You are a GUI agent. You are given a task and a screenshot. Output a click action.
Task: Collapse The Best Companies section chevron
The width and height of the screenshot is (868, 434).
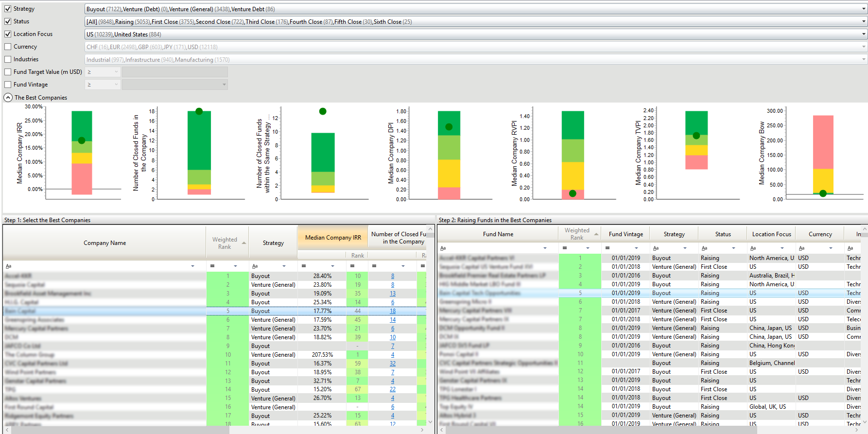(8, 98)
